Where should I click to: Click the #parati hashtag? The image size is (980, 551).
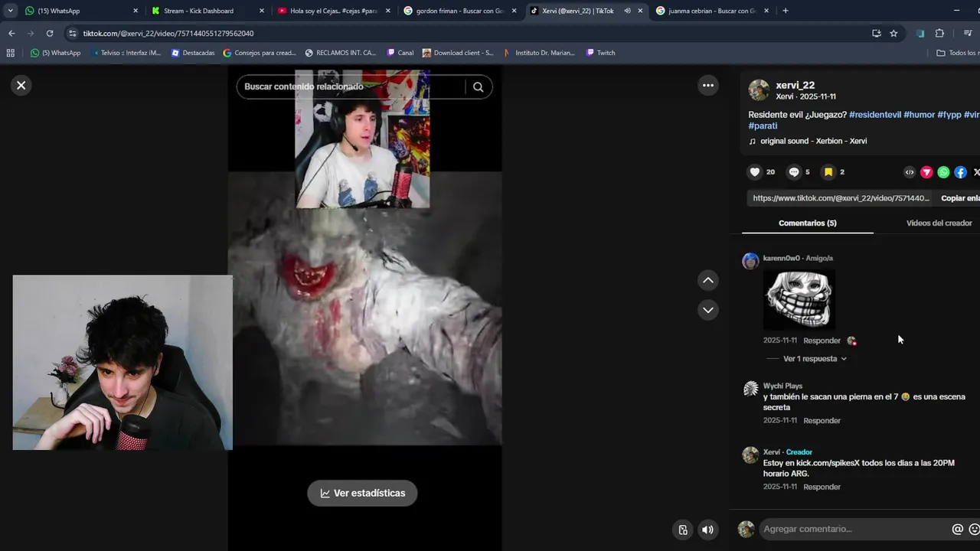[x=763, y=126]
